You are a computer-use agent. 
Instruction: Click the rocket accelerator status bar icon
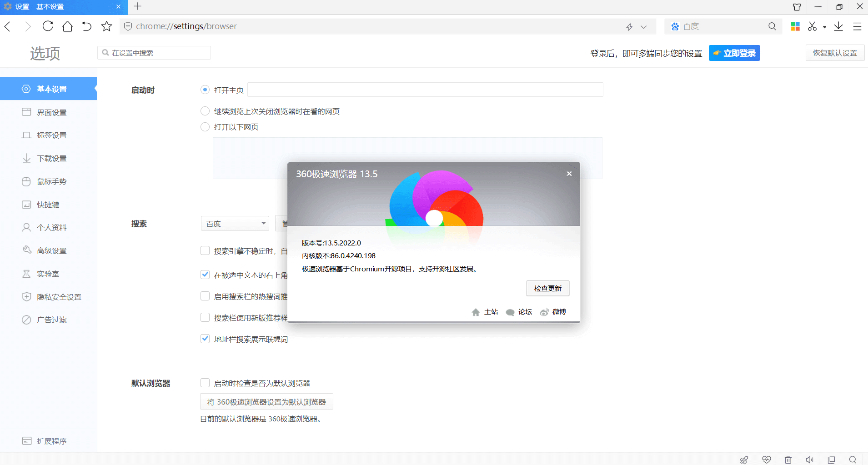(744, 460)
